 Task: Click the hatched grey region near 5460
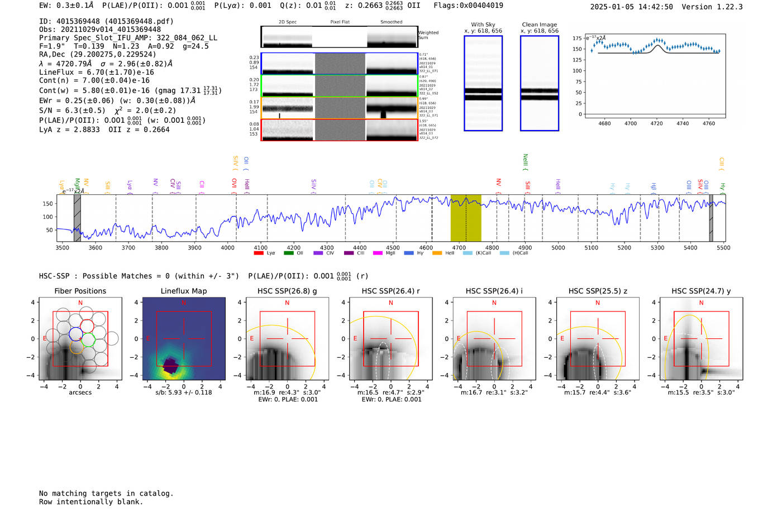click(711, 218)
